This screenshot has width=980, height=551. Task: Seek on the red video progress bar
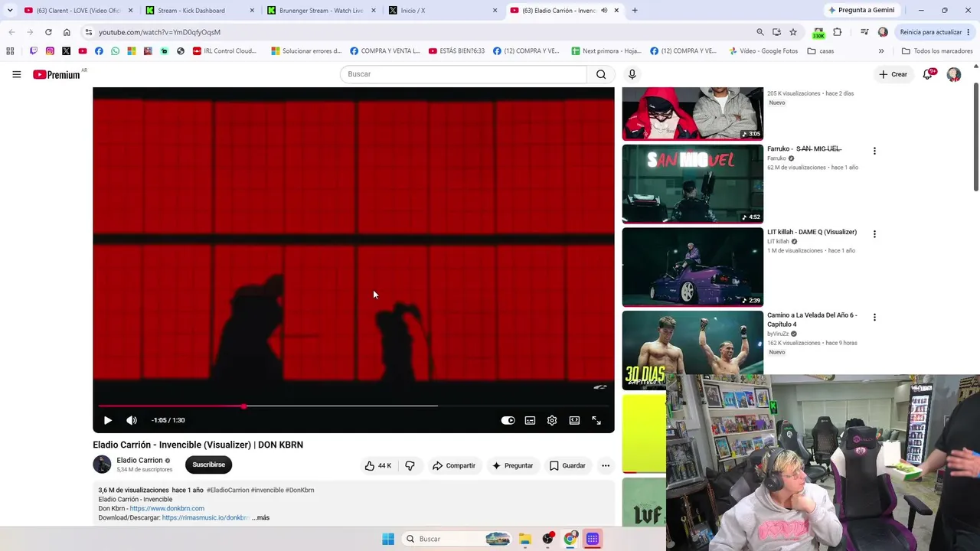354,406
